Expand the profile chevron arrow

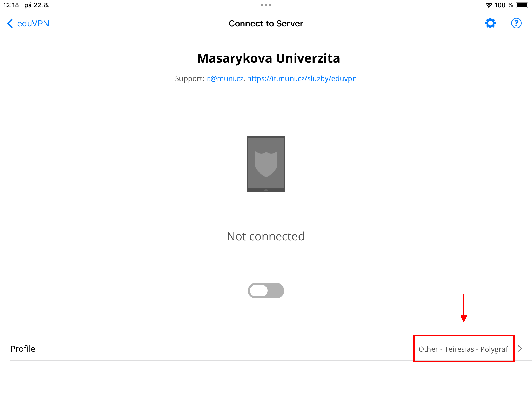pos(520,349)
